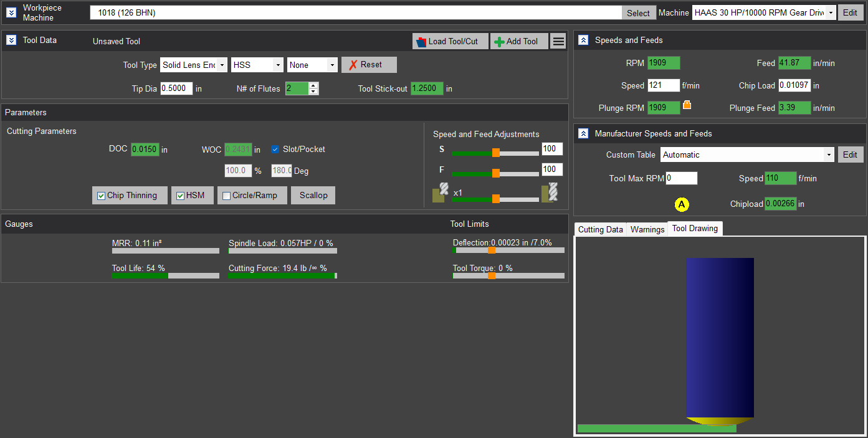Screen dimensions: 868x438
Task: Click the Add Tool button
Action: (x=518, y=41)
